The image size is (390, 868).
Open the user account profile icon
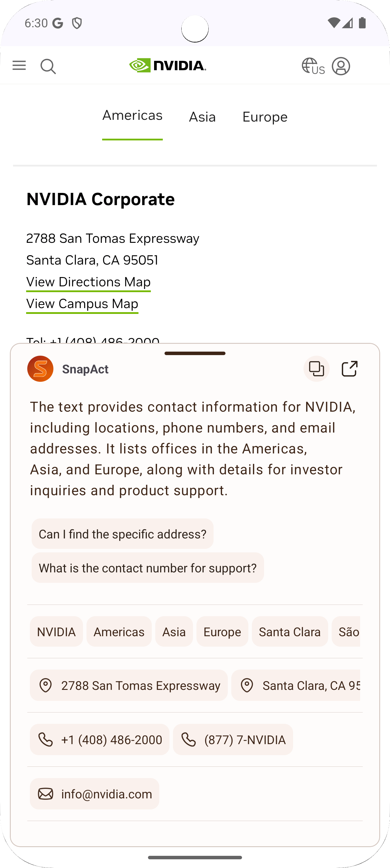(x=341, y=66)
